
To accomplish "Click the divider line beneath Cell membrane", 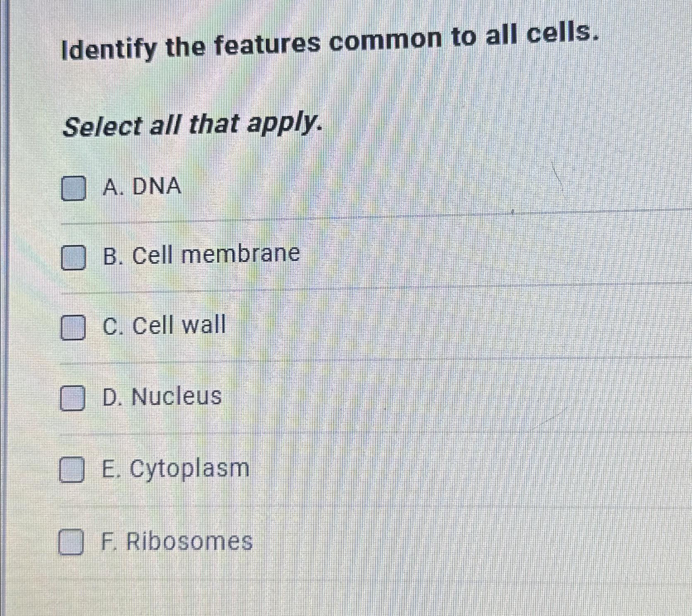I will pyautogui.click(x=376, y=288).
